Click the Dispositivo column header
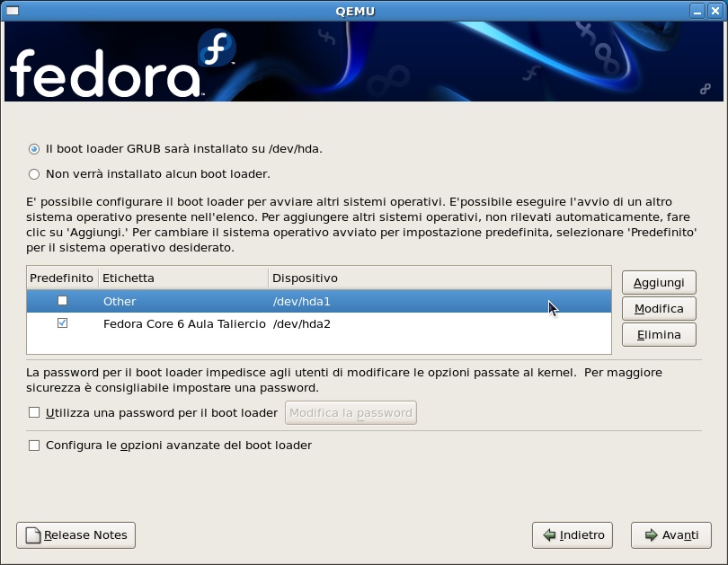Screen dimensions: 728x565 click(439, 278)
